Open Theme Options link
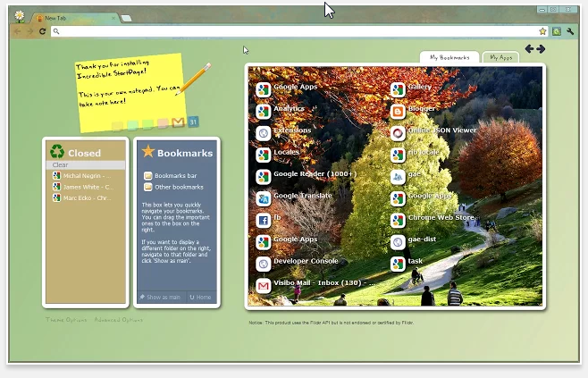Screen dimensions: 588x378 (x=66, y=320)
